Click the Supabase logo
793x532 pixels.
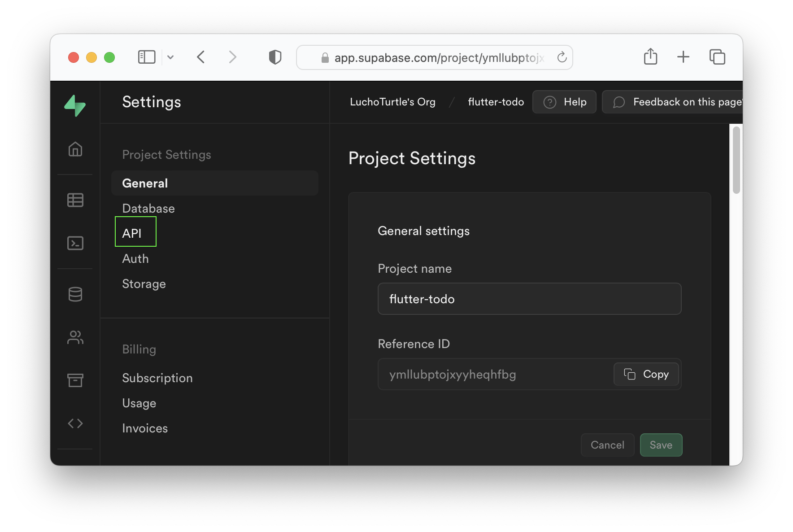75,105
